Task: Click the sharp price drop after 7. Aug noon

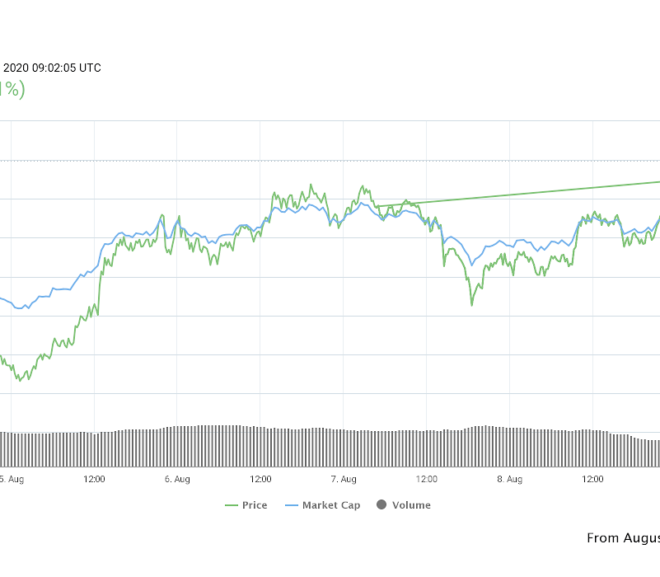Action: 443,248
